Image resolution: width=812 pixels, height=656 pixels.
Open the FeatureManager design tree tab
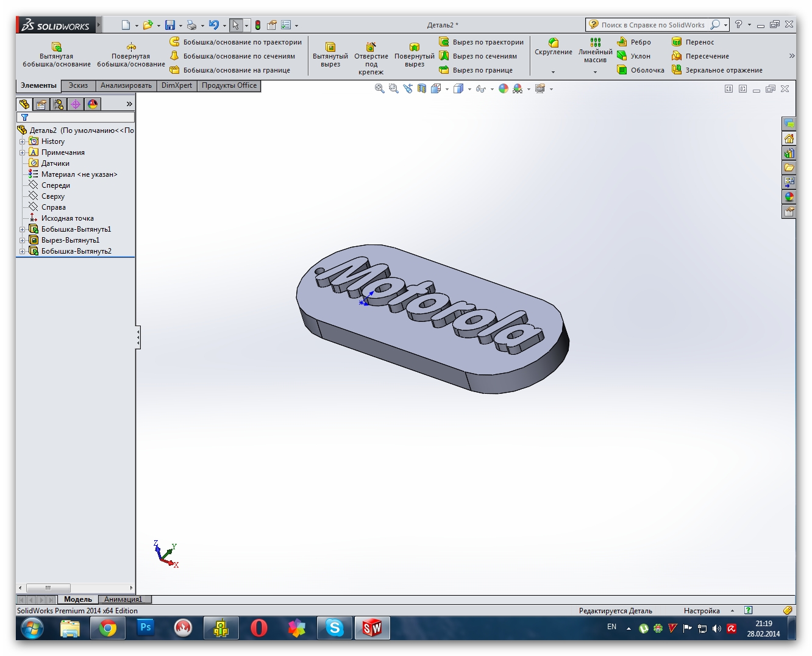[24, 104]
